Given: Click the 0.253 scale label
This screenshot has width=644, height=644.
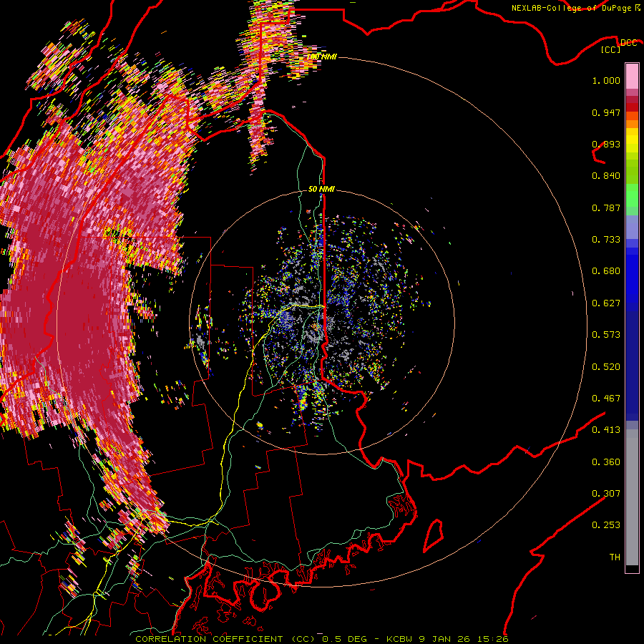Looking at the screenshot, I should 606,525.
